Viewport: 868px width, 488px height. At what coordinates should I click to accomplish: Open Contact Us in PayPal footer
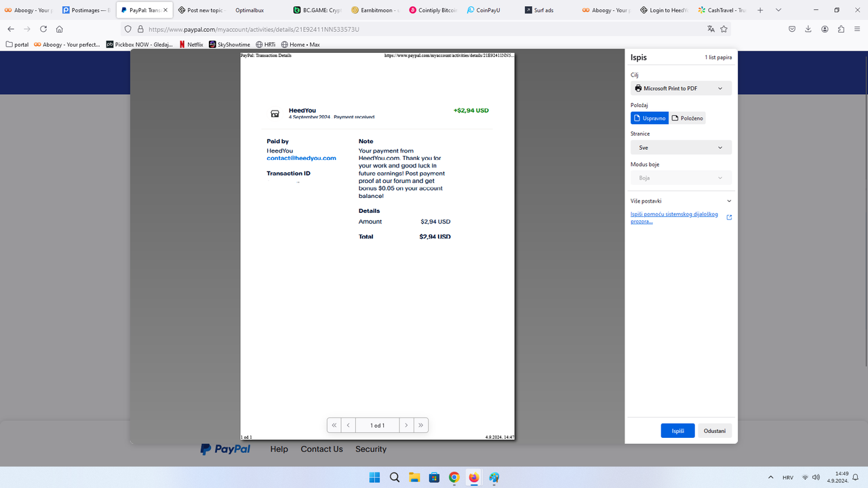pyautogui.click(x=321, y=449)
